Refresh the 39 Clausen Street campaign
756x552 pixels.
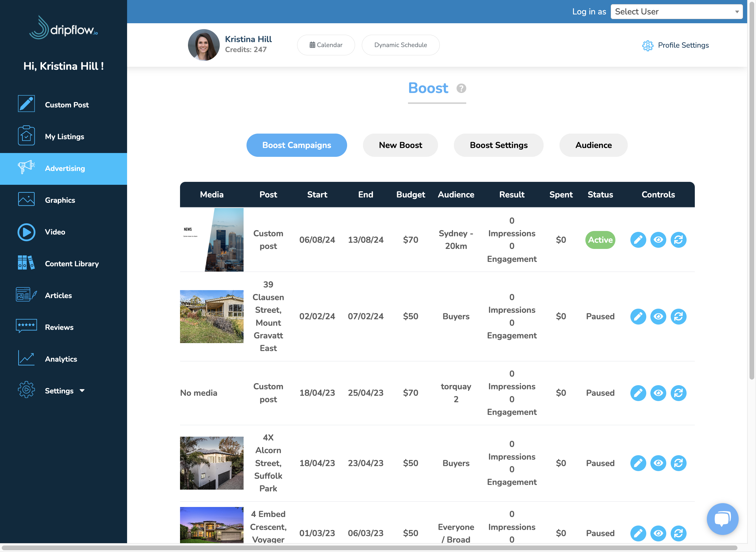[x=678, y=316]
